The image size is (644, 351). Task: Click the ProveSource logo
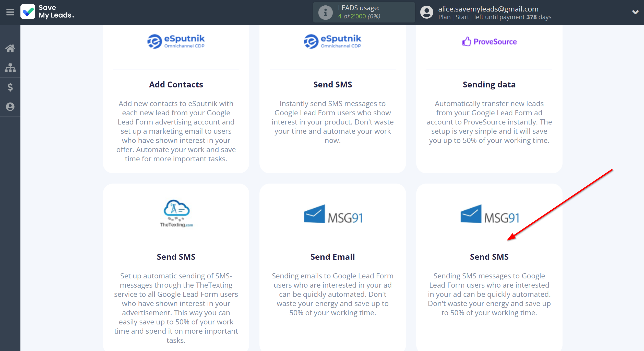[489, 41]
